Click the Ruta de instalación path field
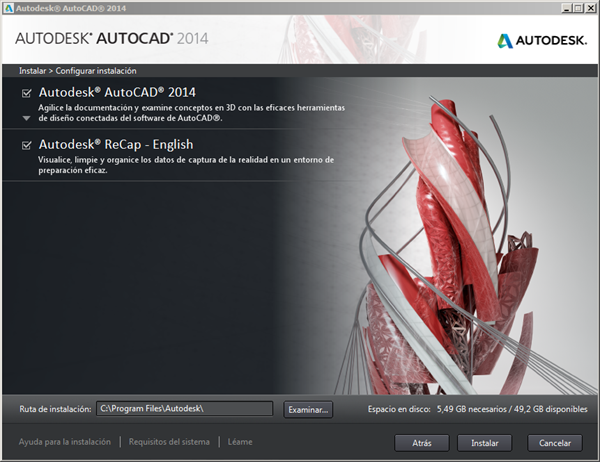The image size is (600, 462). (184, 409)
